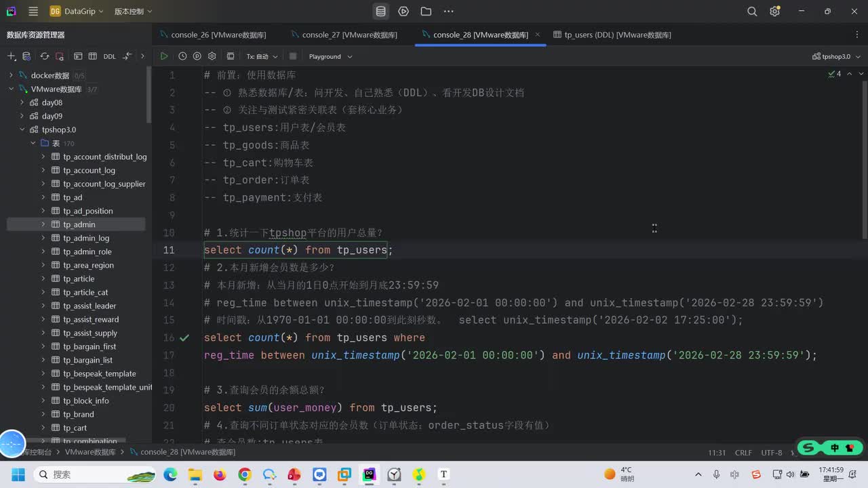This screenshot has width=868, height=488.
Task: Click the deactivate/disconnect red square icon
Action: tap(60, 56)
